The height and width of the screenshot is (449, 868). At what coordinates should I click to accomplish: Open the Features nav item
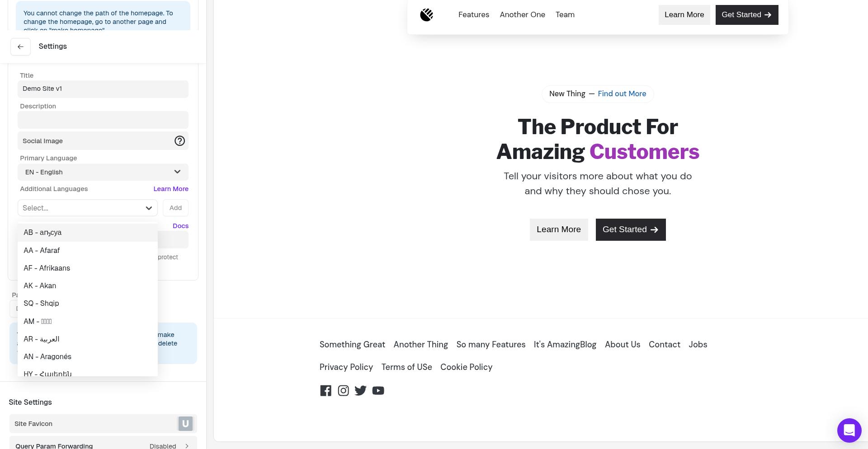[x=473, y=15]
